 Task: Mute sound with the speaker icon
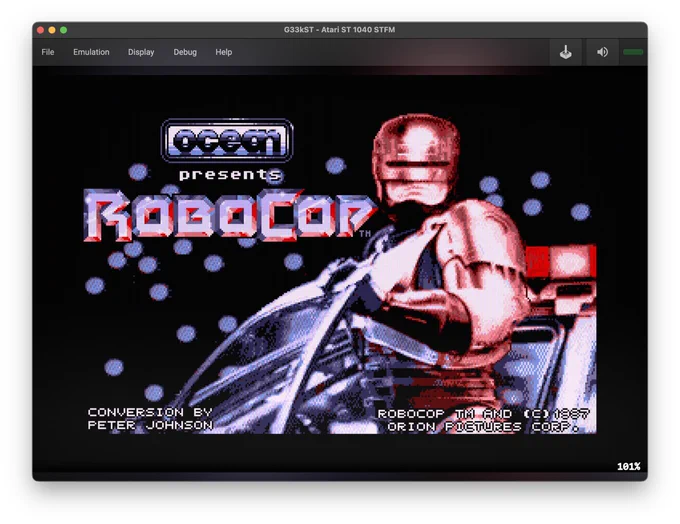602,52
